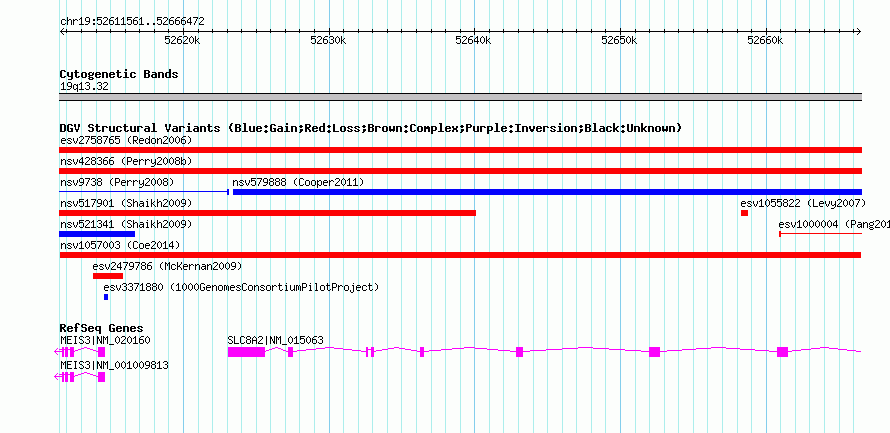Select the small esv1055822 (Levy2007) red block
890x433 pixels.
(744, 213)
